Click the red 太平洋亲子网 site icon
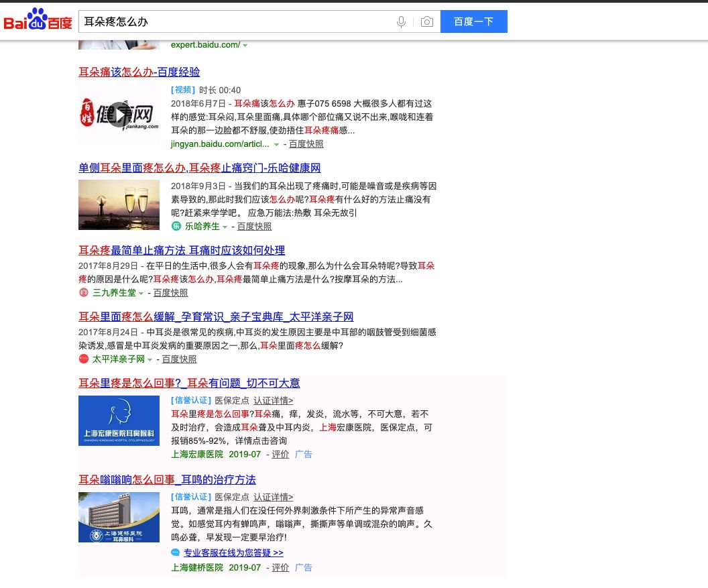708x588 pixels. (x=84, y=359)
